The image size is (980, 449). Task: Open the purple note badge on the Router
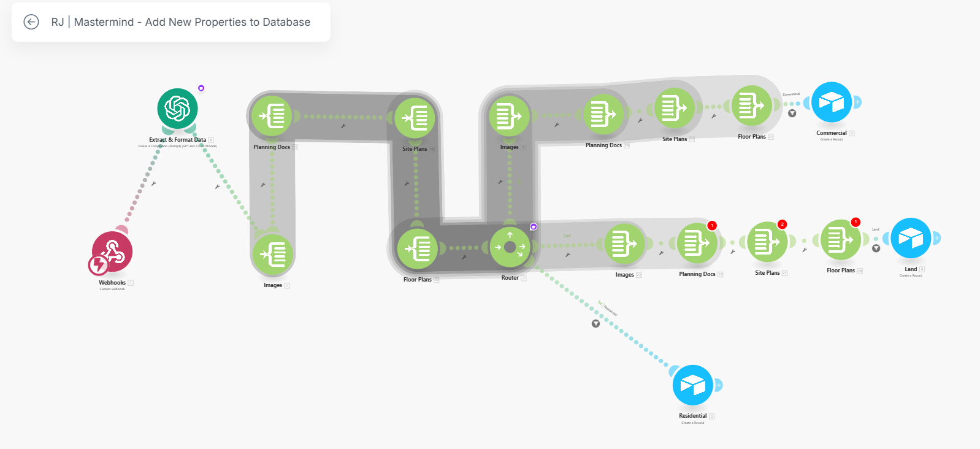point(534,227)
